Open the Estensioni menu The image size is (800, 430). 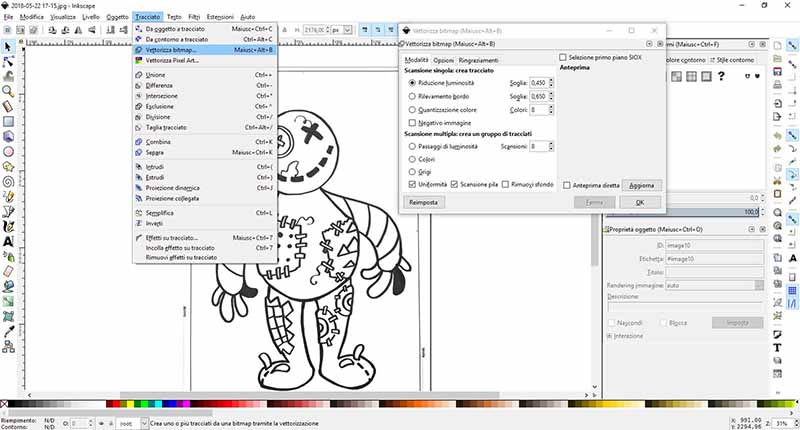[220, 17]
